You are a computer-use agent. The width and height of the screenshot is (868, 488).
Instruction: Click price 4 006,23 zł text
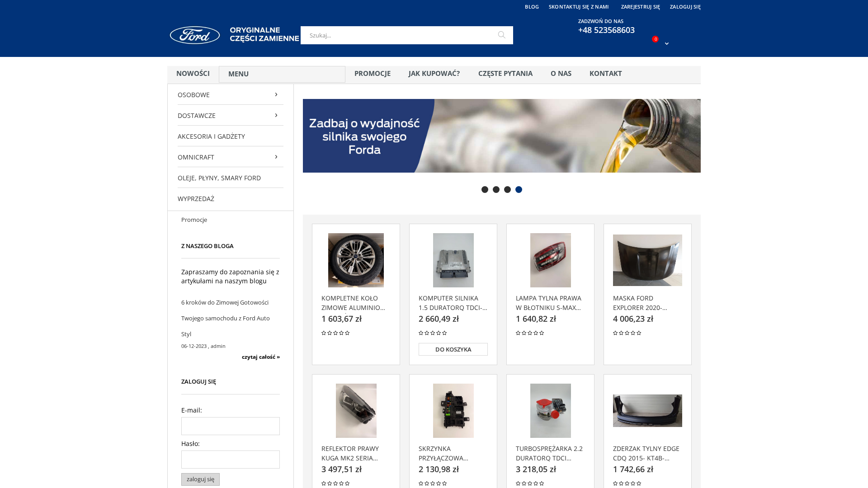pos(633,319)
